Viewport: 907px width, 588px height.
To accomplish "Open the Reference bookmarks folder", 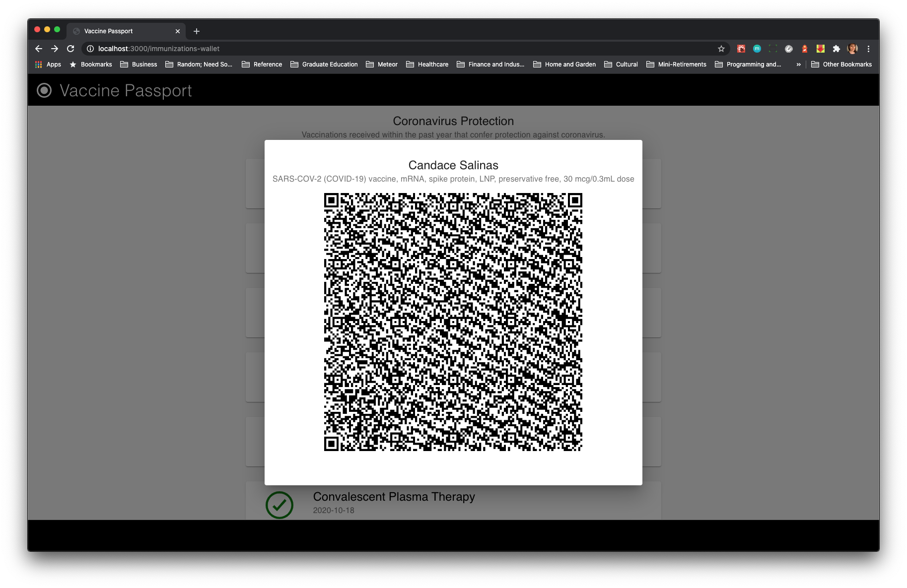I will click(x=262, y=65).
